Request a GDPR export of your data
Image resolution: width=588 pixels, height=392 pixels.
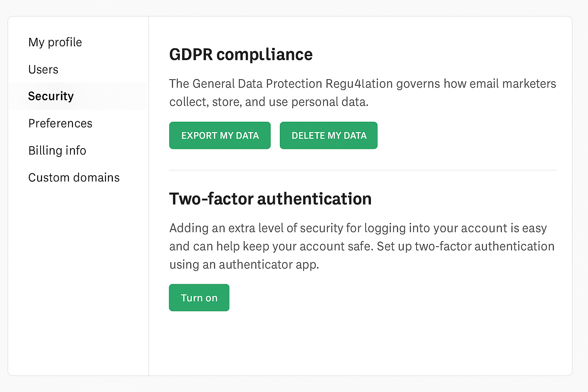click(x=220, y=135)
